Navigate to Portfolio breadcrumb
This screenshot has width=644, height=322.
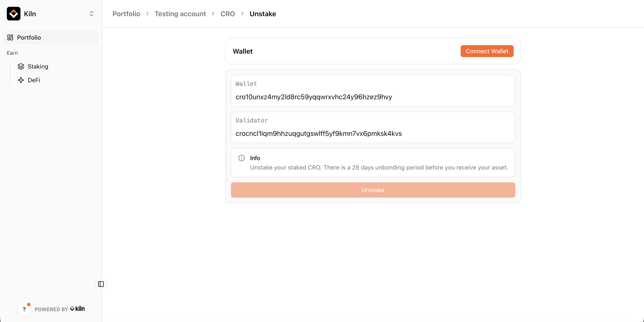(126, 14)
